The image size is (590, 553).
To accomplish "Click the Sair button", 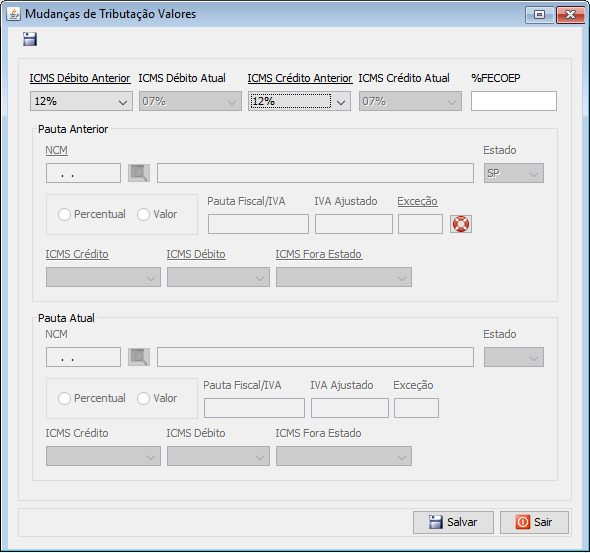I will (534, 522).
